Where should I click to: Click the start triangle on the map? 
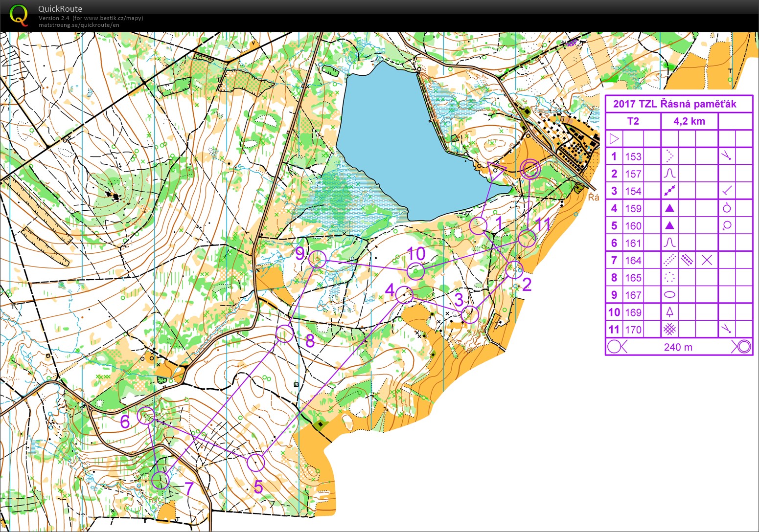tap(495, 171)
